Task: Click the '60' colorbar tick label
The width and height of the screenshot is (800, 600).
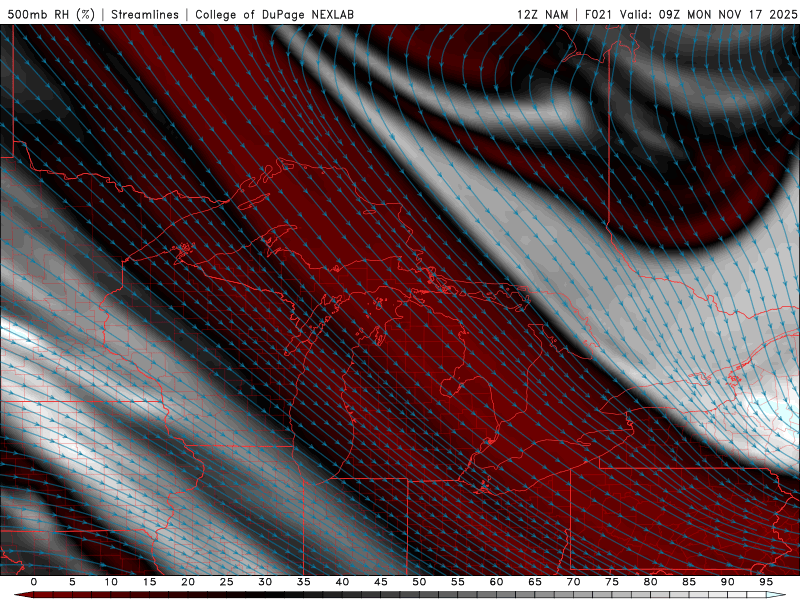Action: tap(496, 582)
